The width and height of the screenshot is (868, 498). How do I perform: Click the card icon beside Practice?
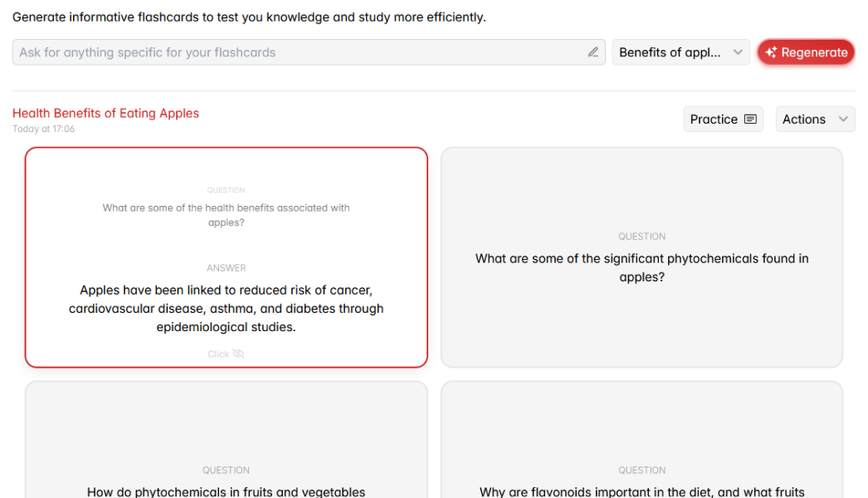750,120
